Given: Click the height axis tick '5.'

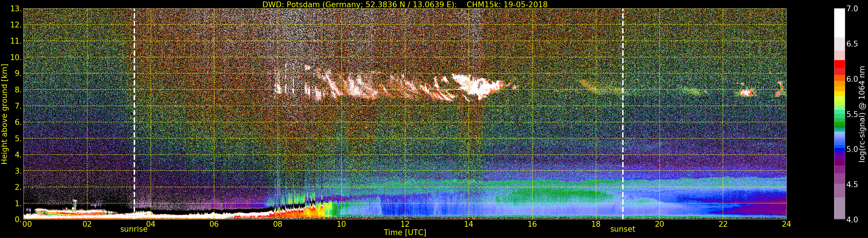Looking at the screenshot, I should 18,138.
